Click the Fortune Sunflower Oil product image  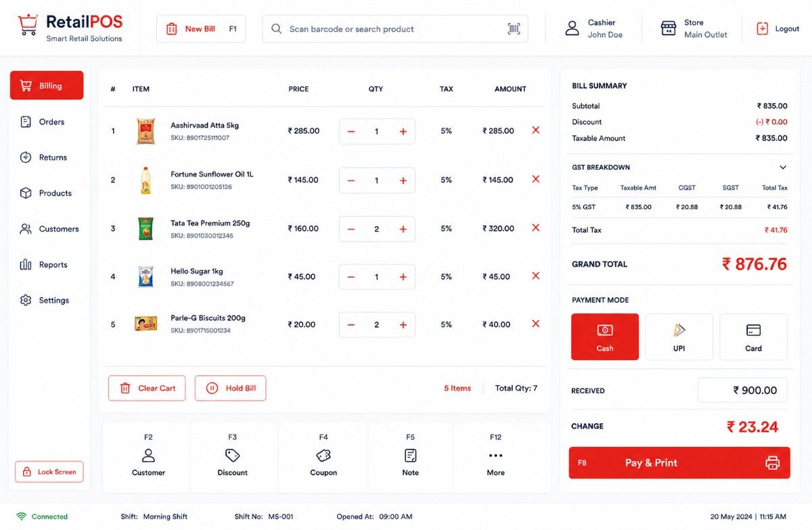coord(145,180)
